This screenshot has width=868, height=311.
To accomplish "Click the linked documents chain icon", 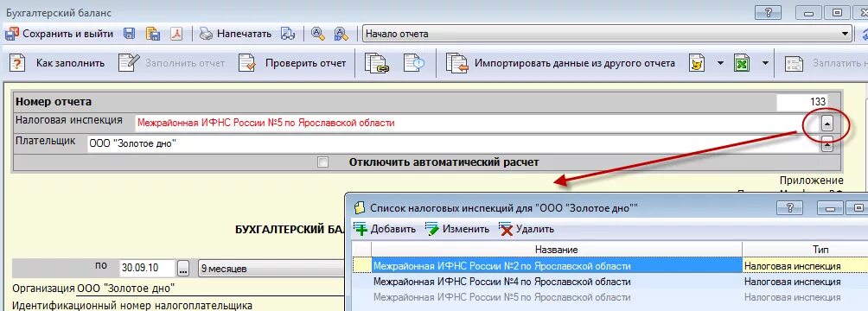I will point(378,63).
